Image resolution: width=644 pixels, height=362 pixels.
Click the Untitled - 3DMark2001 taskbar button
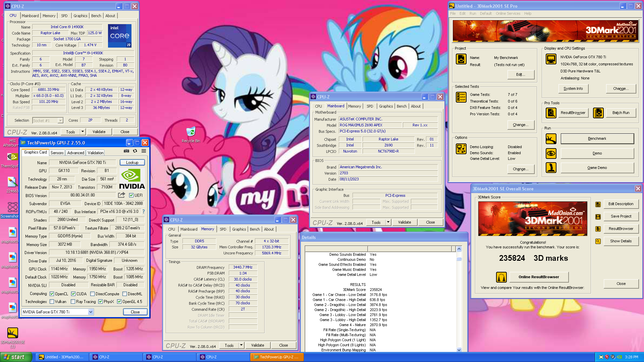point(62,357)
